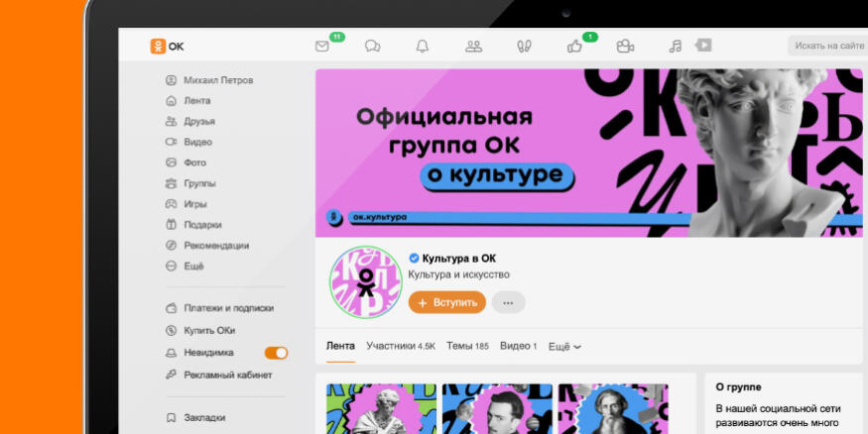This screenshot has width=868, height=434.
Task: Select the Лента tab of the group
Action: pos(340,346)
